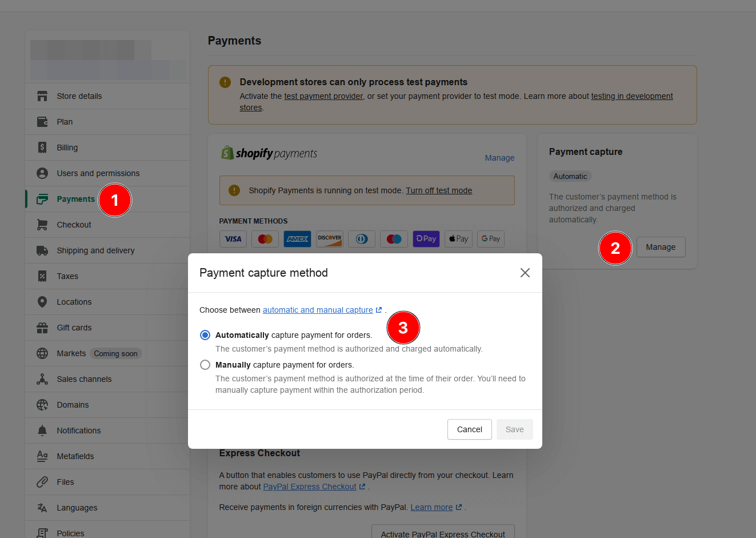Open the test payment provider link
The height and width of the screenshot is (538, 756).
tap(323, 96)
